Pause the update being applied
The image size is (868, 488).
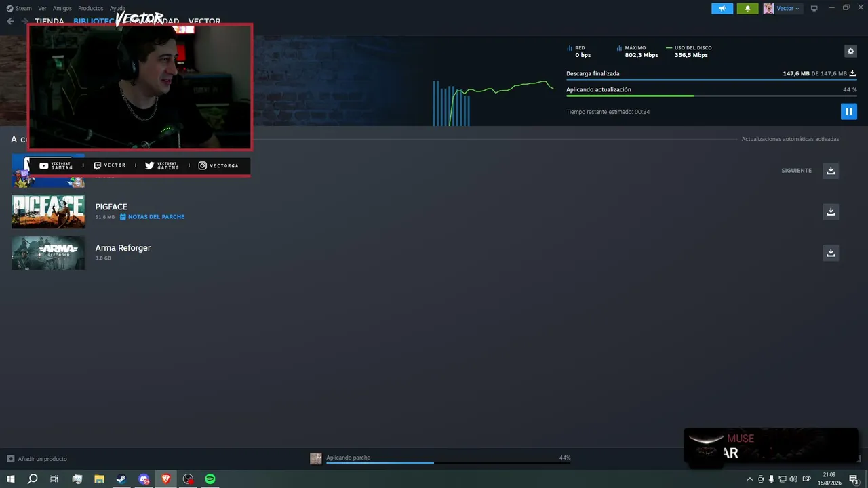[848, 111]
